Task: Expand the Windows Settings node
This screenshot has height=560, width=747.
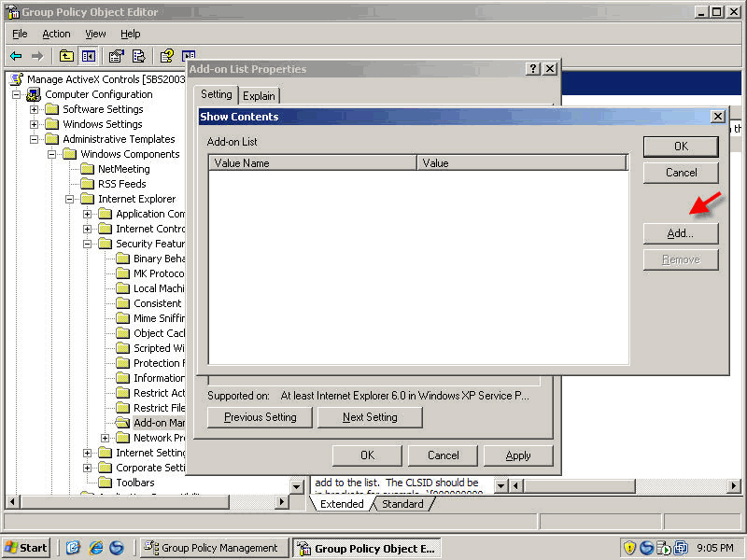Action: 34,124
